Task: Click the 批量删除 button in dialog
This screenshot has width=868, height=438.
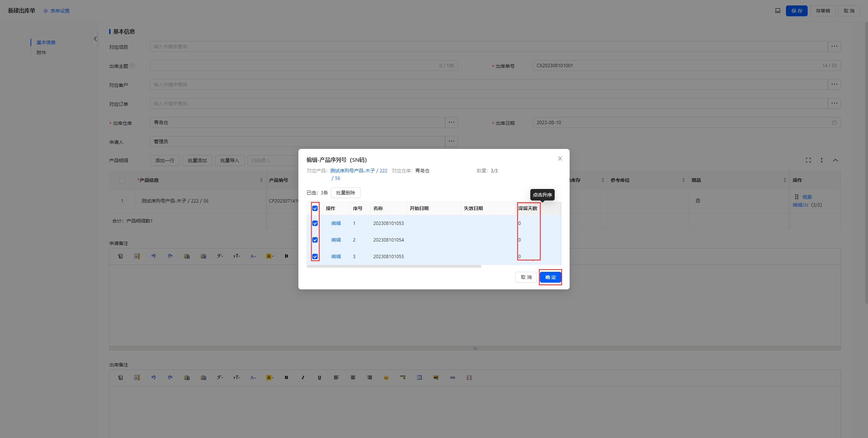Action: (x=346, y=193)
